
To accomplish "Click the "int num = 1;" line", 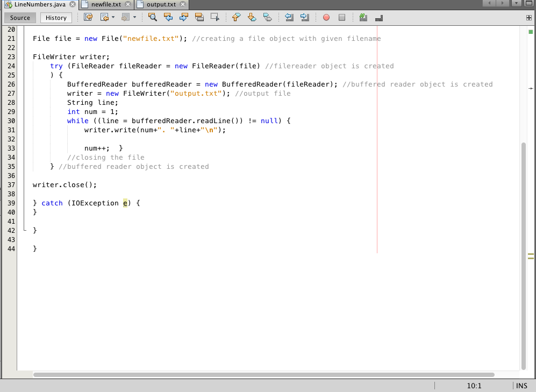I will pos(92,112).
